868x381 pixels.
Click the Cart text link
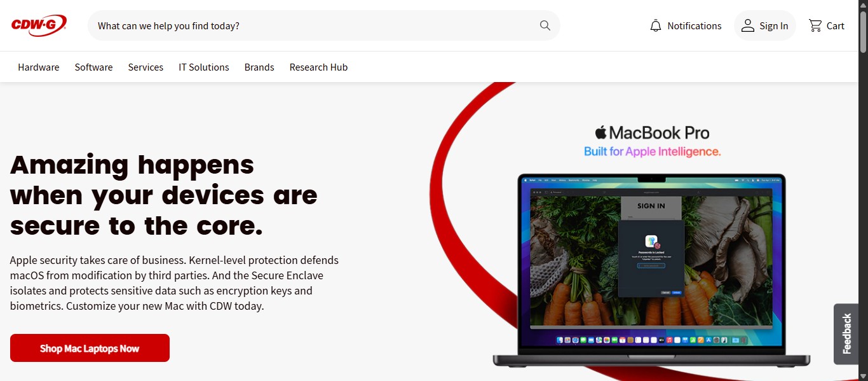836,26
